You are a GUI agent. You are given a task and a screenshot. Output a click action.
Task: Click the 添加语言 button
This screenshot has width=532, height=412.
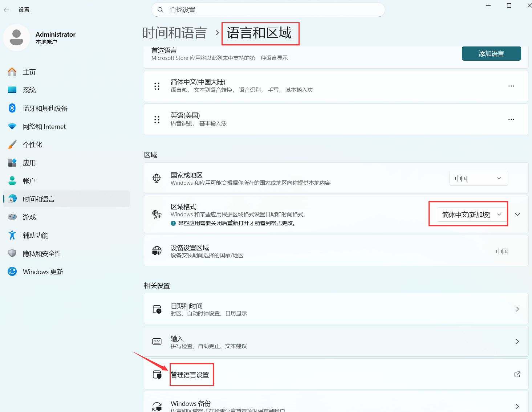491,54
